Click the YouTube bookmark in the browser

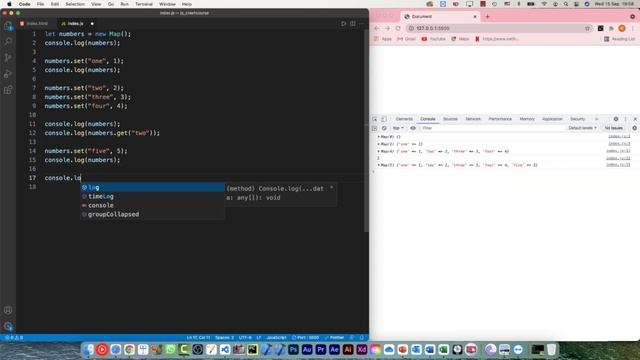tap(433, 39)
